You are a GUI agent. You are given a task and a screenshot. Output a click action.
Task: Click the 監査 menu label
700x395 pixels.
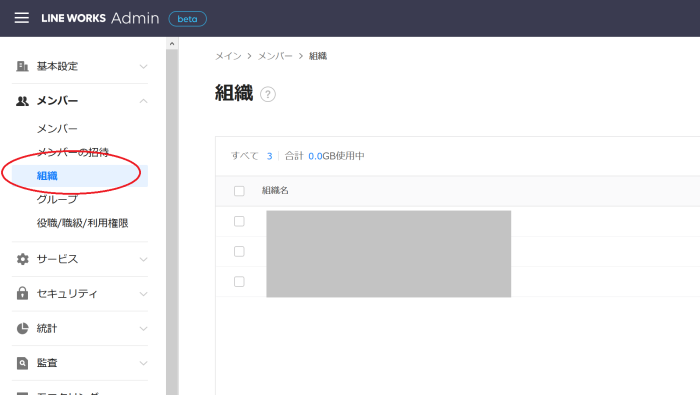coord(47,363)
